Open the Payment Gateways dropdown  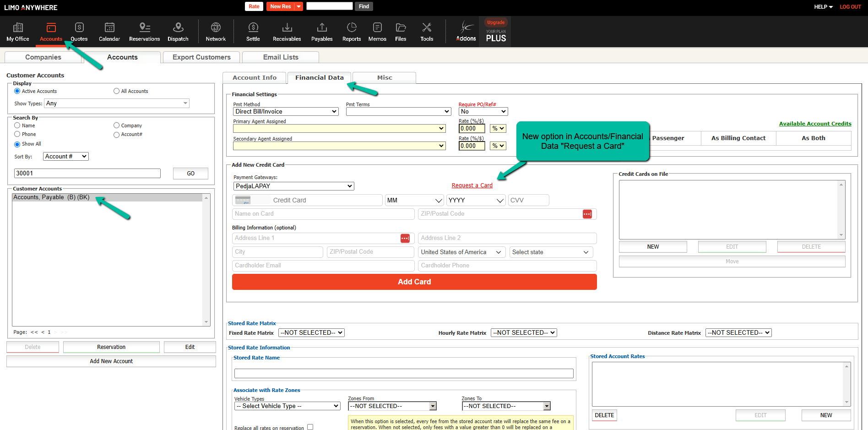(x=293, y=186)
